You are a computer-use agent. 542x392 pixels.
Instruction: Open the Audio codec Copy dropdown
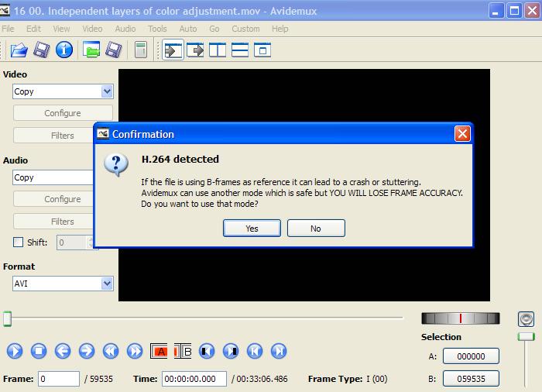coord(53,177)
